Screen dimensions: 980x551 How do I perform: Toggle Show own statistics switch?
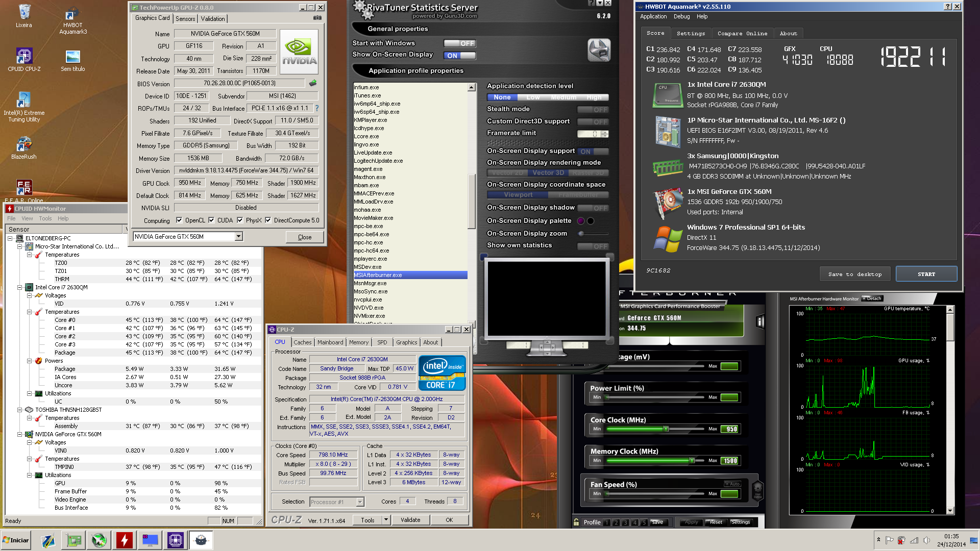593,246
